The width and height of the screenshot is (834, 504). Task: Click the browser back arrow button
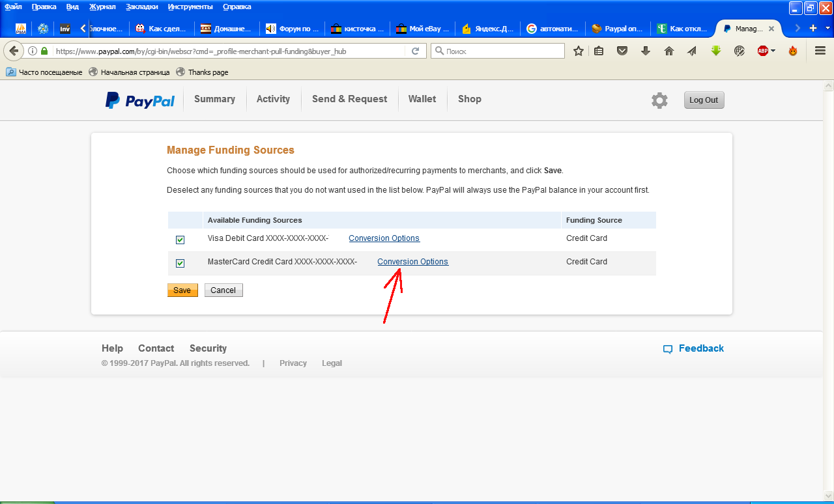point(14,51)
